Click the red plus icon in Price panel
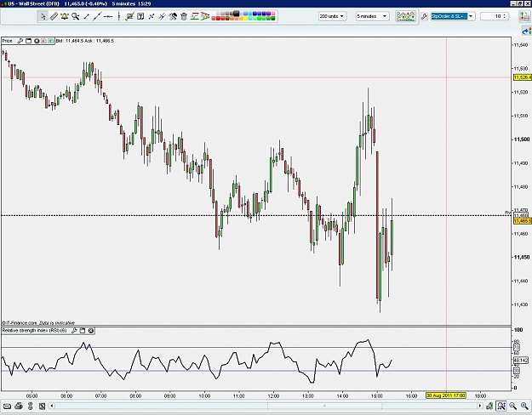Viewport: 532px width, 415px height. coord(43,41)
